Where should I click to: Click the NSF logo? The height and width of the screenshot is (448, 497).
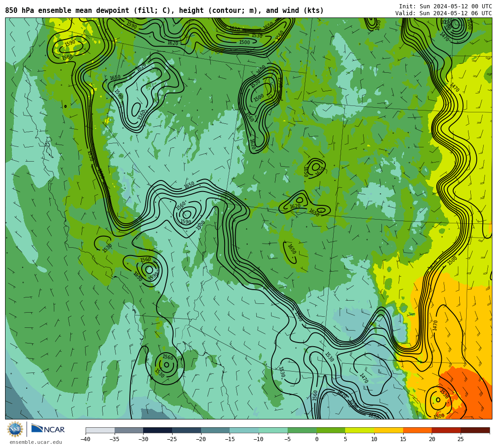(x=15, y=429)
